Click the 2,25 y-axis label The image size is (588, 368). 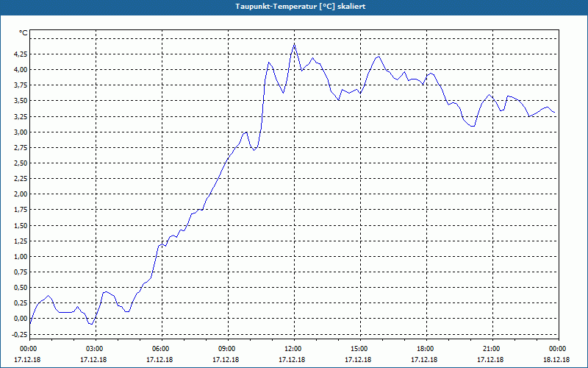tap(20, 179)
